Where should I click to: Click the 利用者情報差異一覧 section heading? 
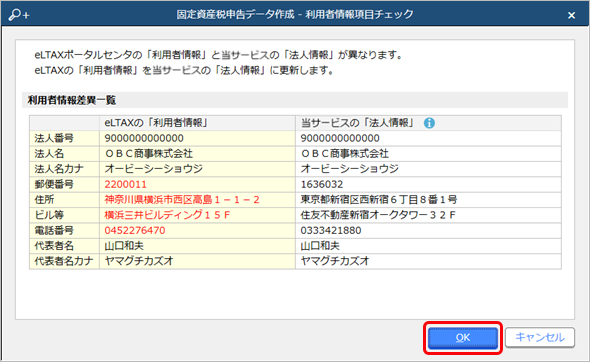(x=71, y=100)
